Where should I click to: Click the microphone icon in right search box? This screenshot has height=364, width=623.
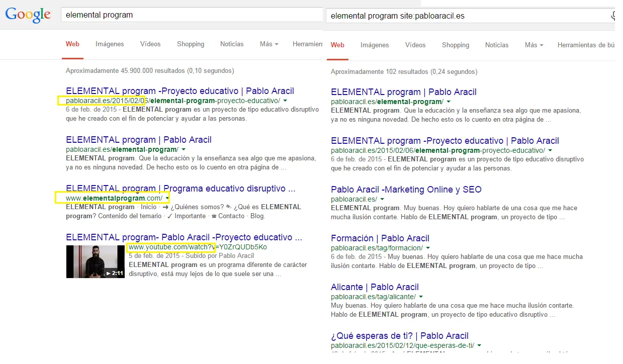coord(613,16)
